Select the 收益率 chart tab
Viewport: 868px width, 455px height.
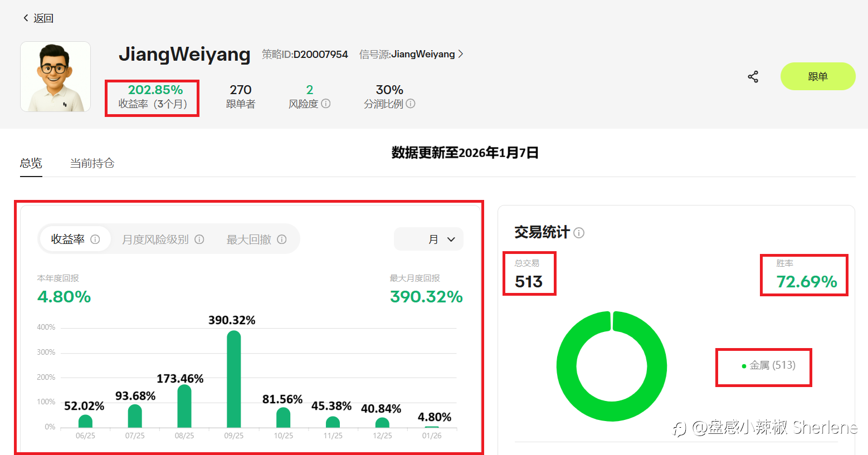tap(75, 239)
